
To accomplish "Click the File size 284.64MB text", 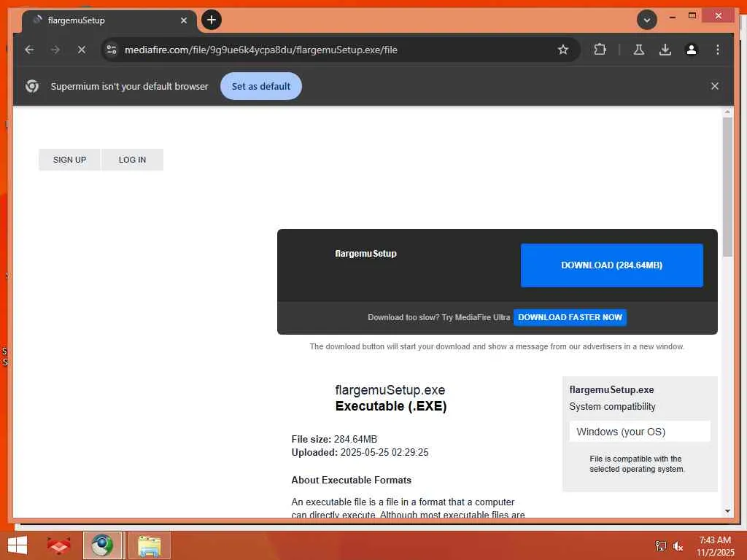I will pos(334,439).
